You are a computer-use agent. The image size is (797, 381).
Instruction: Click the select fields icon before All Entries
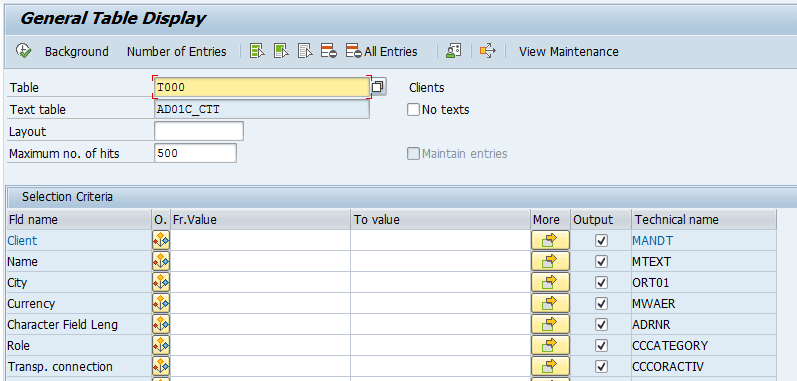pos(329,51)
